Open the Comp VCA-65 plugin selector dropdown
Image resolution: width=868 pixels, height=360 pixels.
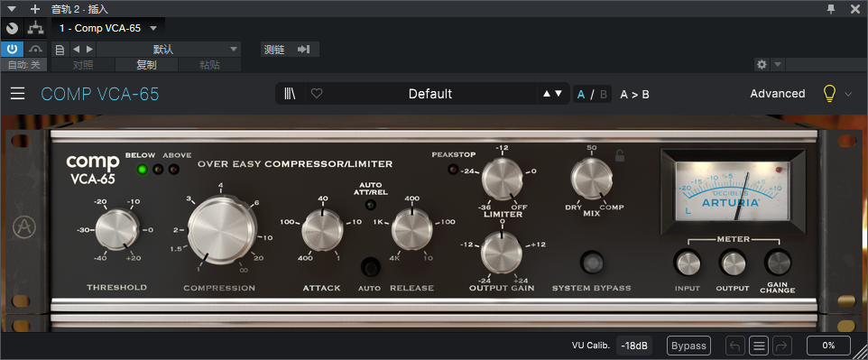pos(108,28)
